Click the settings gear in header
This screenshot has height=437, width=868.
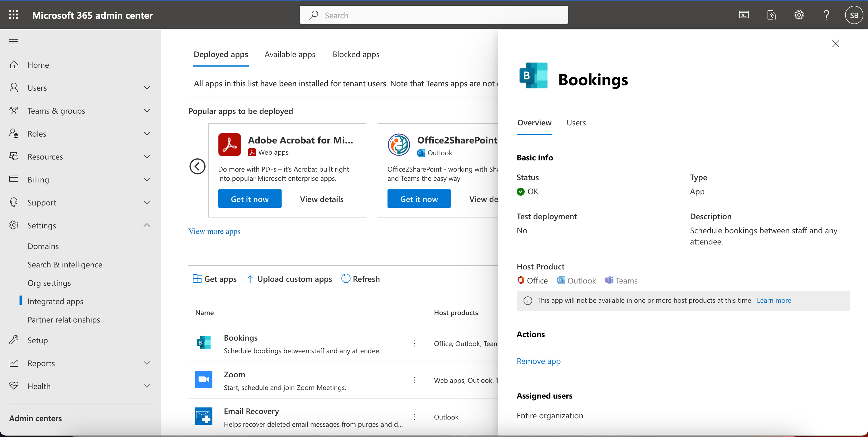[x=799, y=15]
